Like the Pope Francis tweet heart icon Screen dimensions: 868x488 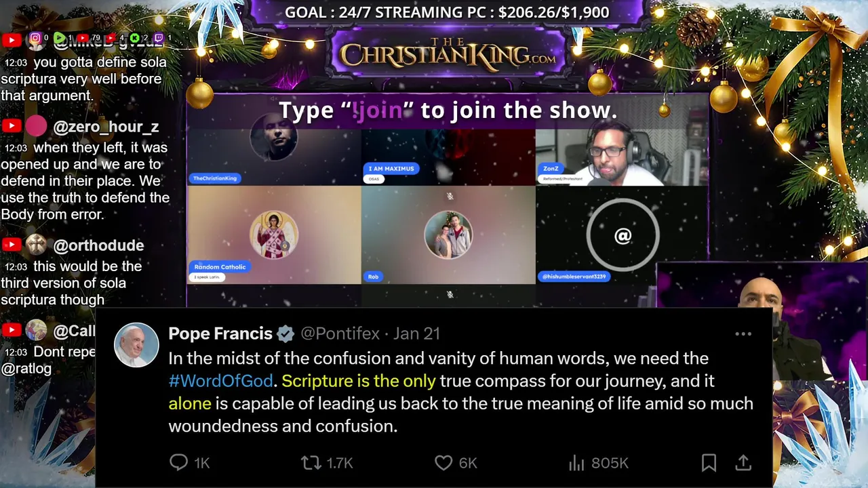tap(443, 463)
